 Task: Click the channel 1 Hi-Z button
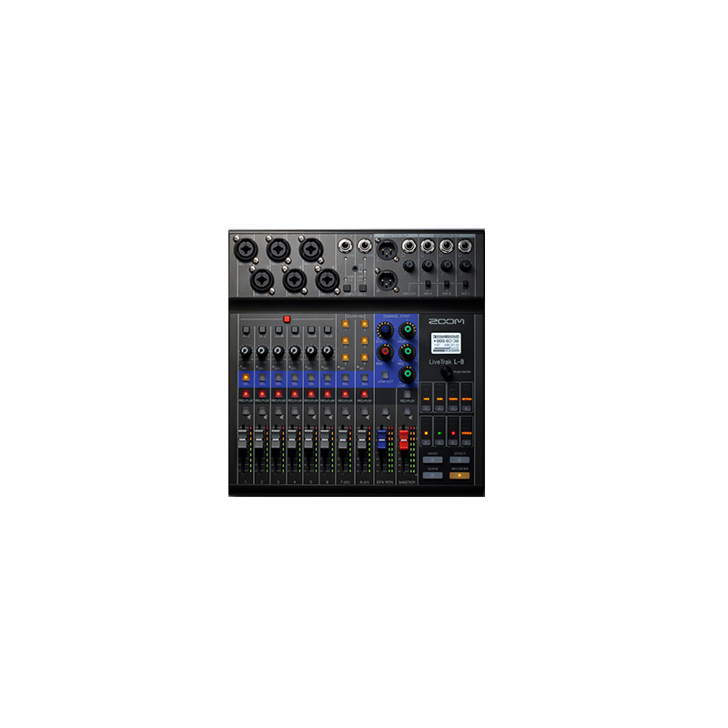[246, 329]
